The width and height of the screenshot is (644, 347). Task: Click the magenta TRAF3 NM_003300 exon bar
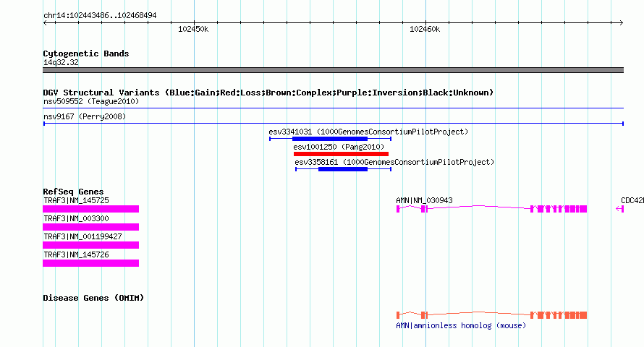pos(90,227)
